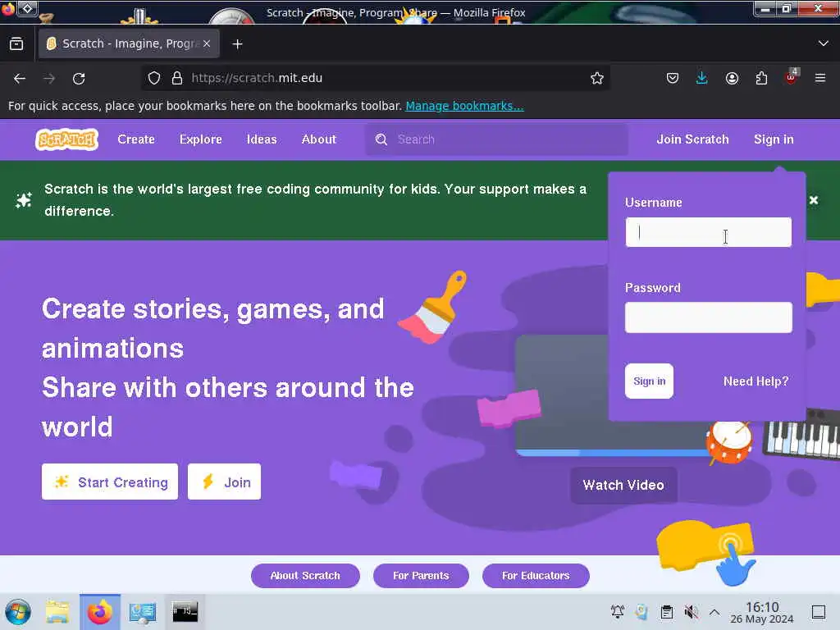
Task: Click the shield tracking protection icon
Action: coord(153,78)
